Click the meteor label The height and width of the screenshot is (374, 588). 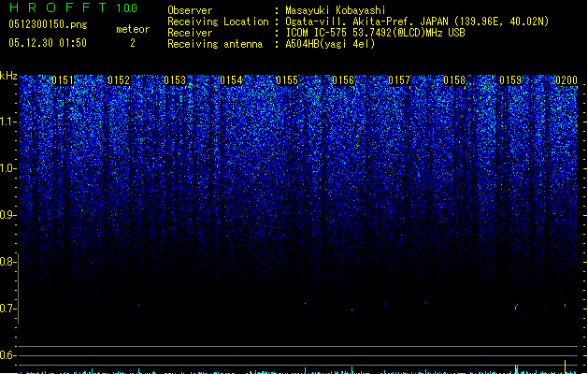coord(133,29)
